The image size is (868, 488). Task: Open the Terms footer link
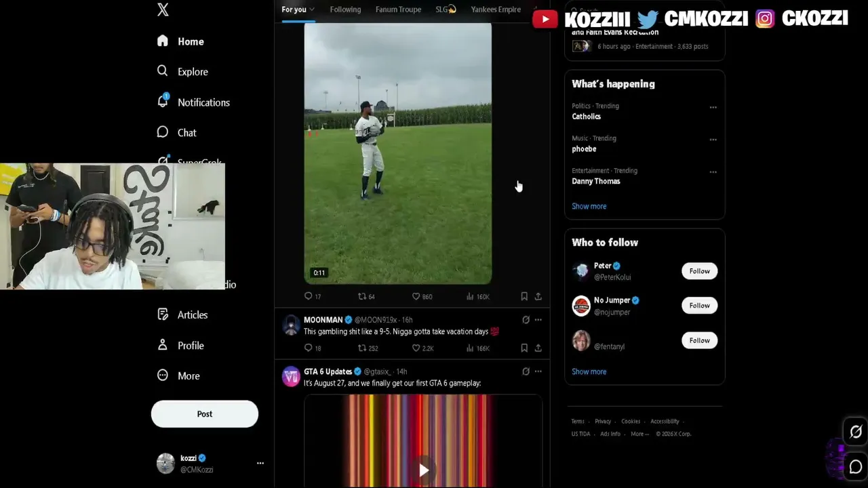578,422
